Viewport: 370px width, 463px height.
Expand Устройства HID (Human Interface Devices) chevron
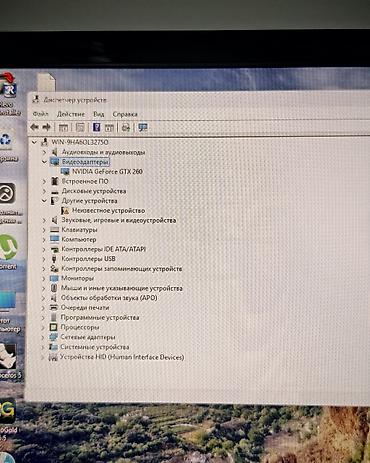(x=42, y=357)
